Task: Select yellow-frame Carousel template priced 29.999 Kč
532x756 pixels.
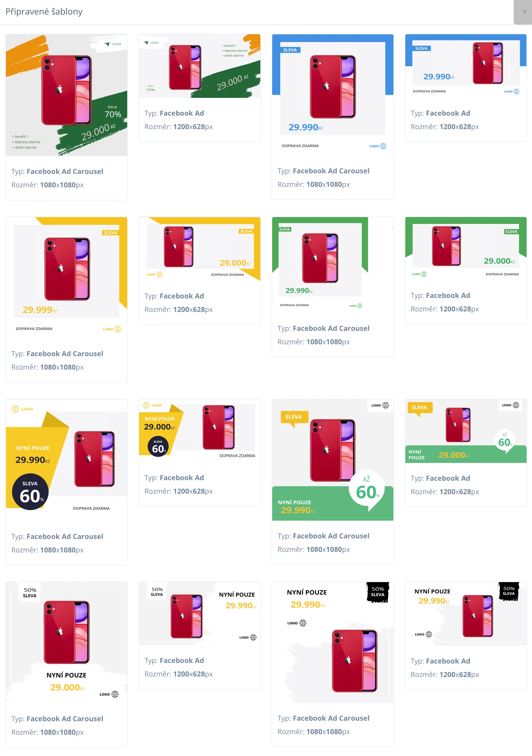Action: [x=67, y=278]
